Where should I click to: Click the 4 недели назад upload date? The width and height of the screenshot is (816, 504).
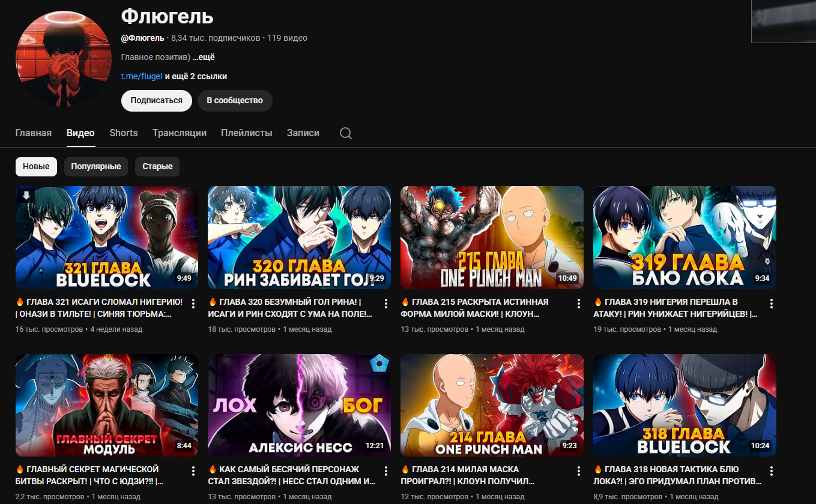[x=116, y=329]
